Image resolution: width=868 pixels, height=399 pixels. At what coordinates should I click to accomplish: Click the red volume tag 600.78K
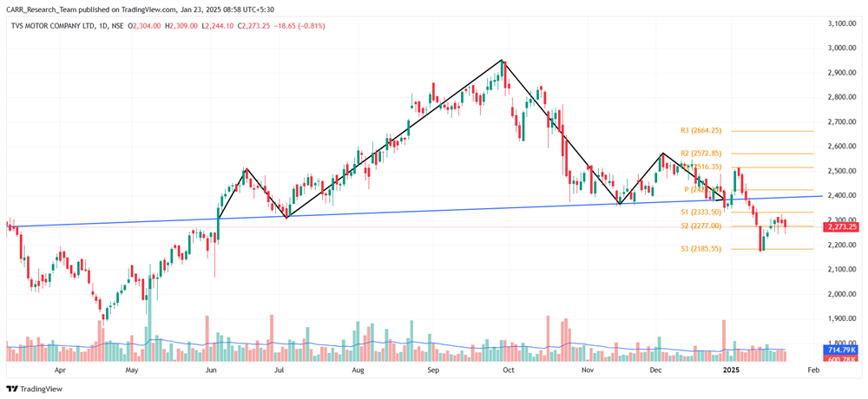pyautogui.click(x=839, y=359)
